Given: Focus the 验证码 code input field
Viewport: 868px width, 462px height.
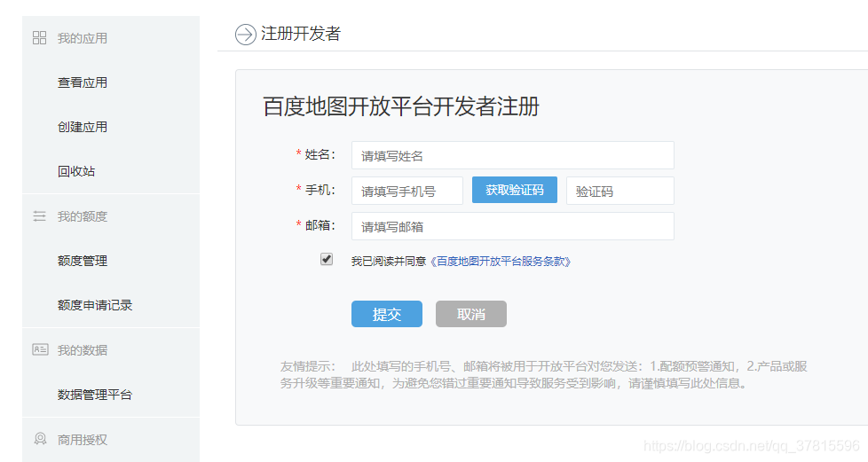Looking at the screenshot, I should [x=620, y=191].
